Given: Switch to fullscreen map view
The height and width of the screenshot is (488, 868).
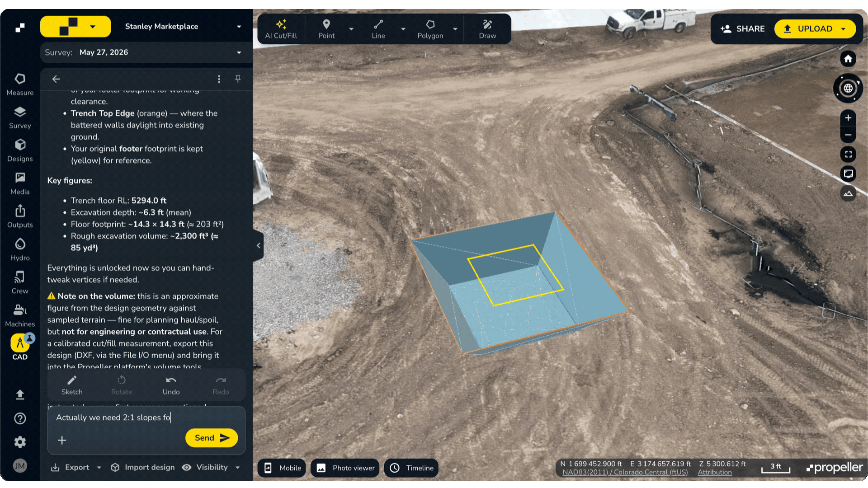Looking at the screenshot, I should tap(848, 155).
